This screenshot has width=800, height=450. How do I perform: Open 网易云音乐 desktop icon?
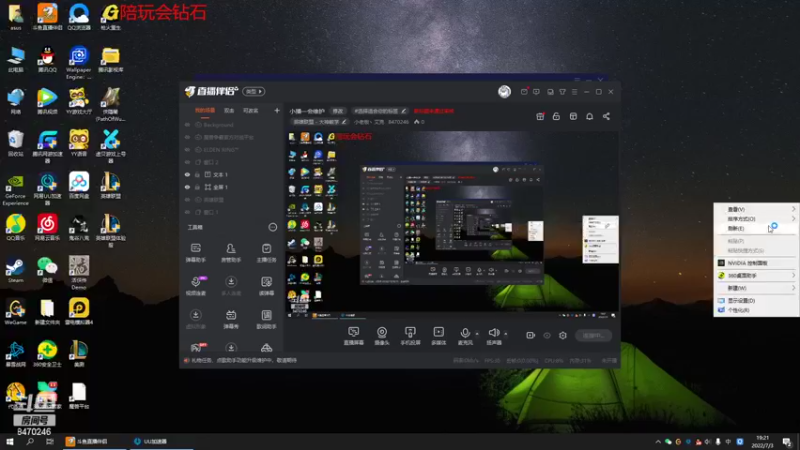(x=47, y=228)
